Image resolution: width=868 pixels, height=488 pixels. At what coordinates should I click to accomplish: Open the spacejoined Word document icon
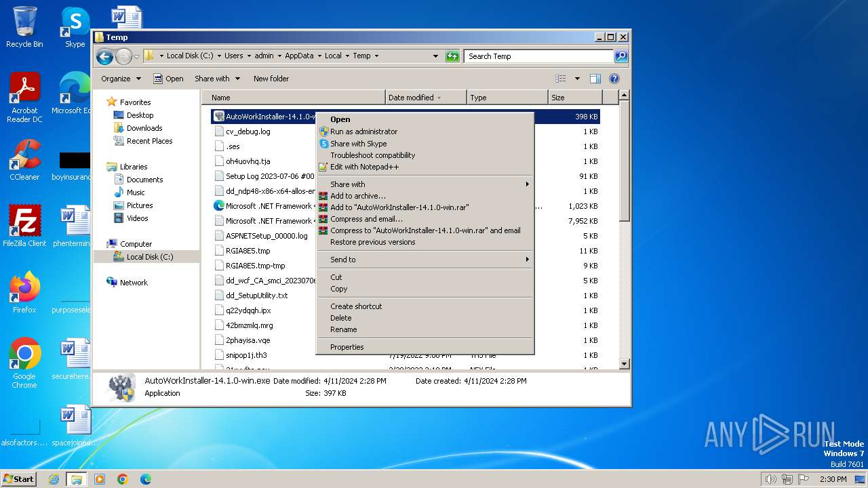(x=75, y=425)
